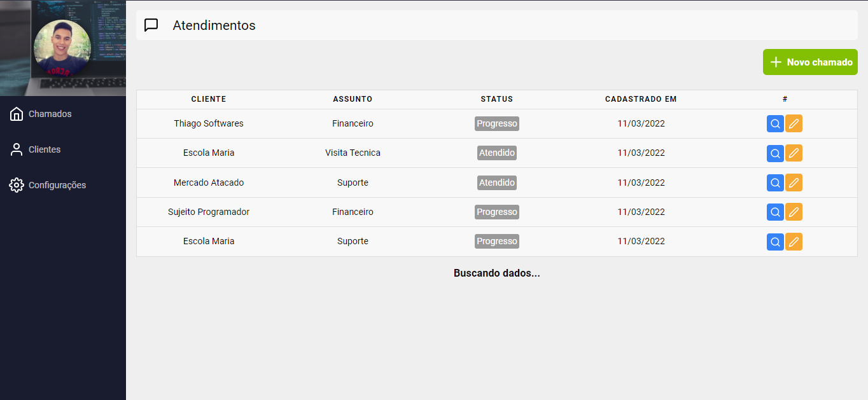Open search icon in Visita Tecnica row
This screenshot has width=868, height=400.
(x=775, y=153)
